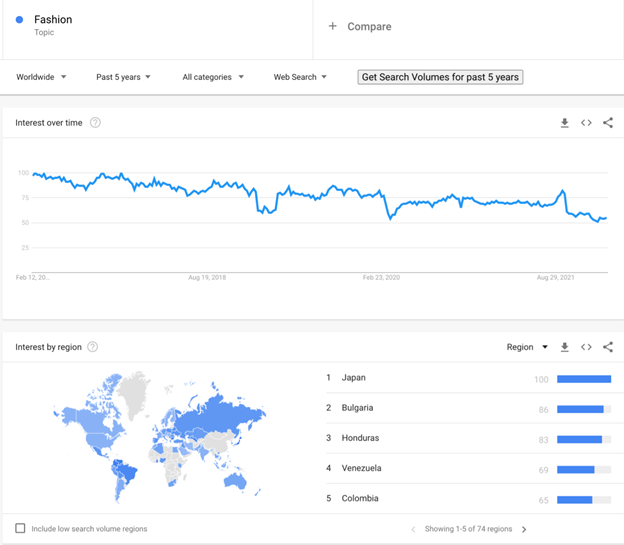Screen dimensions: 624x545
Task: Go to next page of regions
Action: coord(524,529)
